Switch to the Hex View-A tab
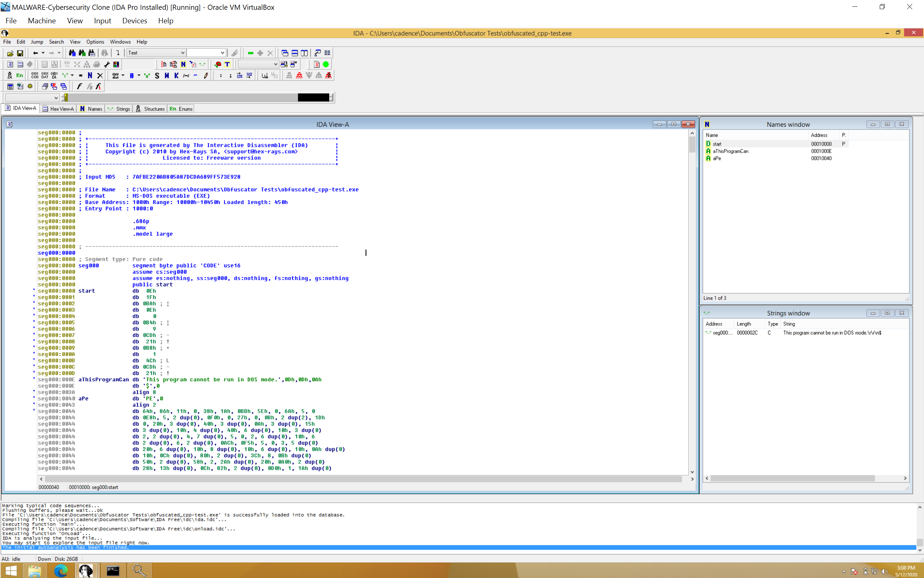This screenshot has width=924, height=578. pyautogui.click(x=58, y=108)
